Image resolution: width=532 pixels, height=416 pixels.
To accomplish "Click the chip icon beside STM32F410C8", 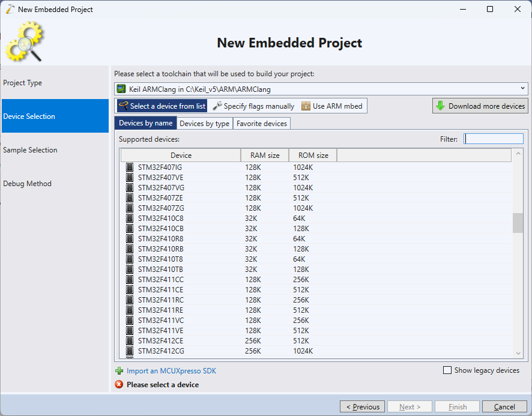I will click(130, 218).
